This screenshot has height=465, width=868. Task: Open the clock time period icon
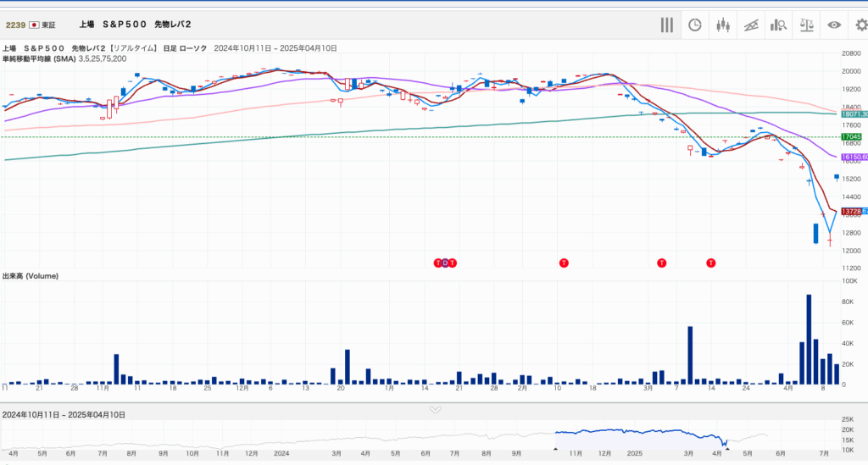click(x=695, y=25)
